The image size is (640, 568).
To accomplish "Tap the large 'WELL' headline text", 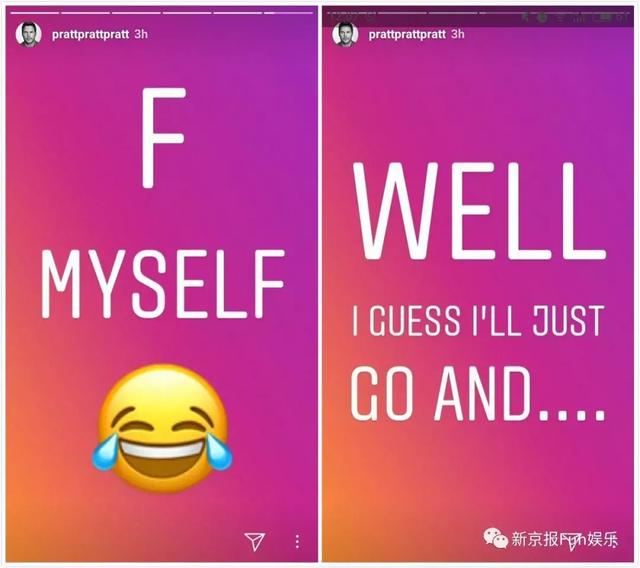I will 478,211.
